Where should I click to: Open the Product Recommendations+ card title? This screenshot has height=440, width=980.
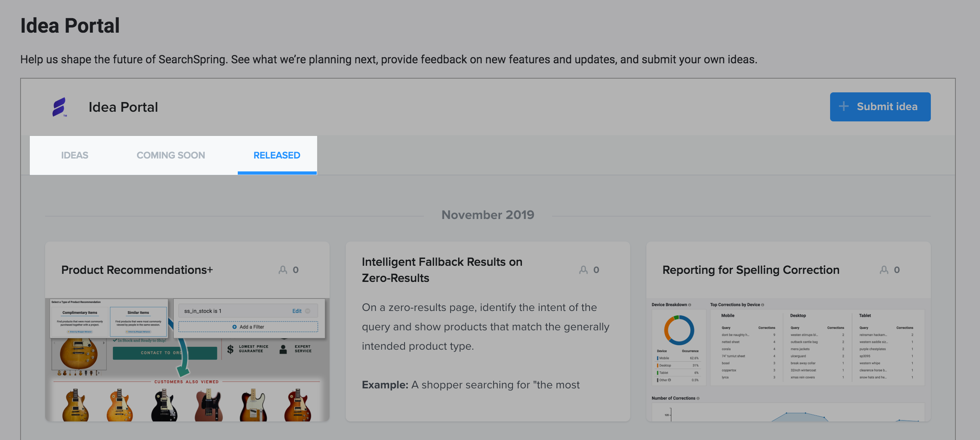[137, 270]
